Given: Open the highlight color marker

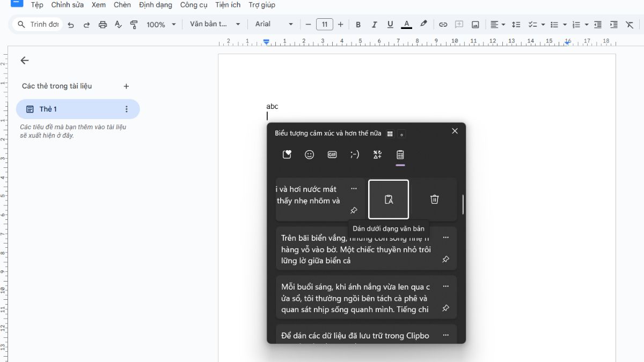Looking at the screenshot, I should pos(423,24).
